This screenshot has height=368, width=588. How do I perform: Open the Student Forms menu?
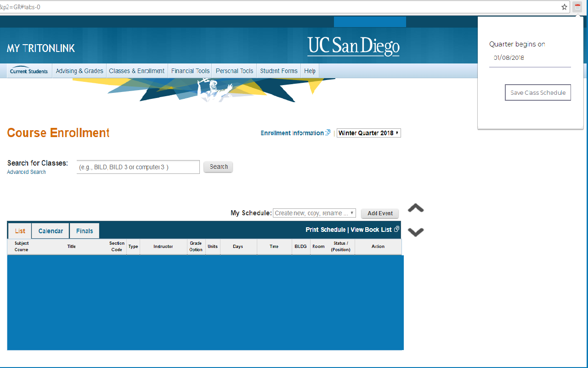[278, 70]
